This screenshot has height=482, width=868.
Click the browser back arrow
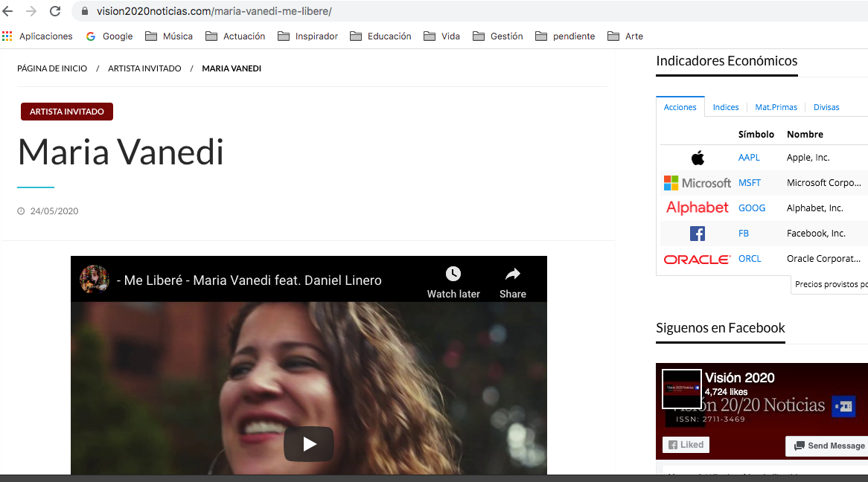[x=8, y=11]
